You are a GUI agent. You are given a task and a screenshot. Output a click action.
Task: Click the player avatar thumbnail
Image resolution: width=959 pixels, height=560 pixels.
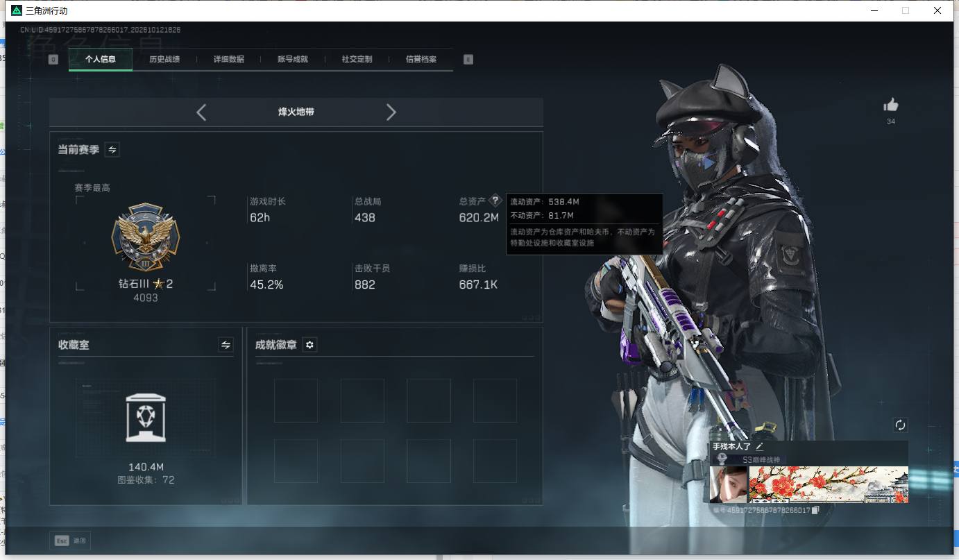click(729, 484)
